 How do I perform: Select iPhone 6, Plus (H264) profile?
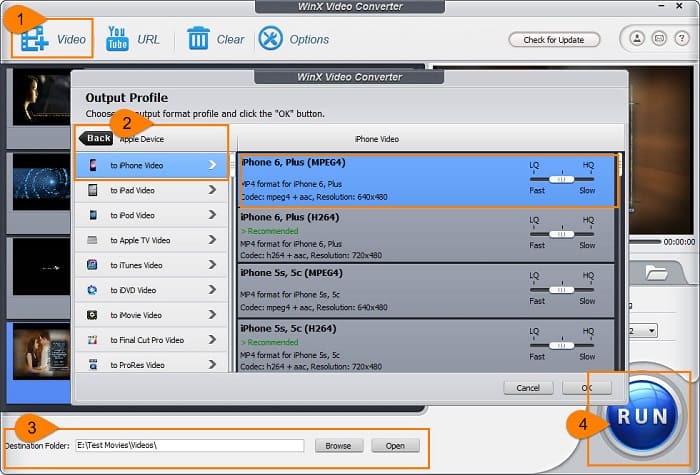(426, 235)
